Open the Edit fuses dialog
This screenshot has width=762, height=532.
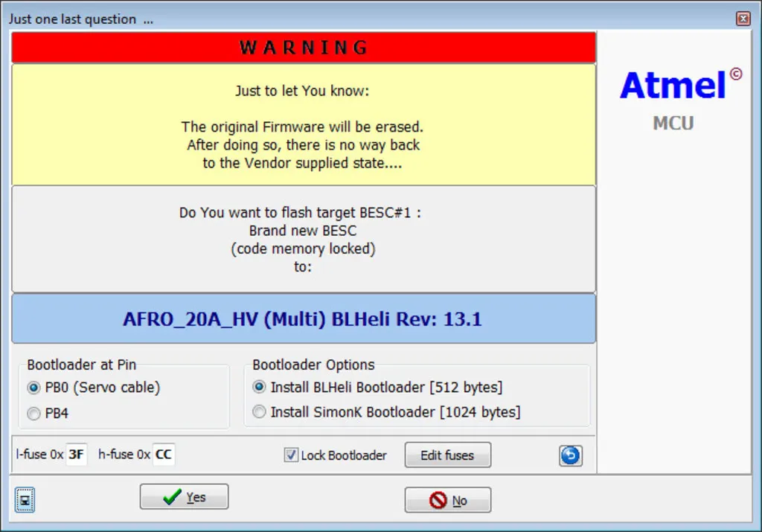tap(447, 455)
